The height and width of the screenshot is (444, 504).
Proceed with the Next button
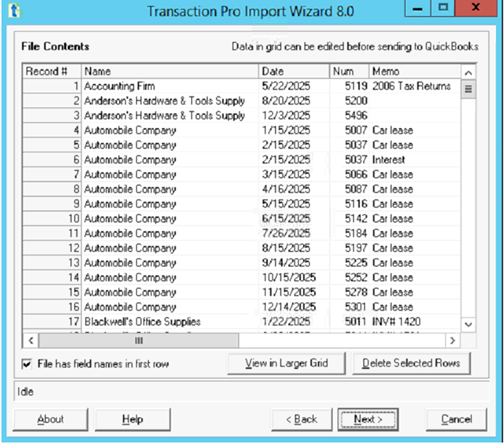368,419
